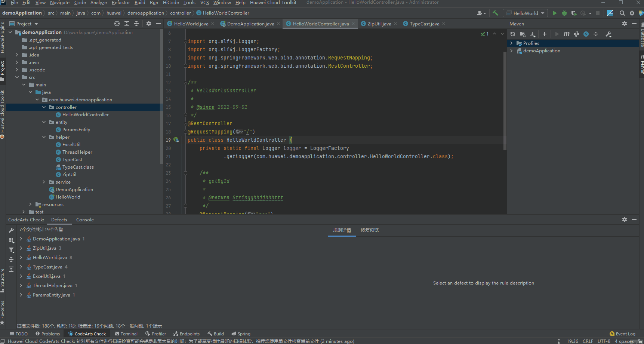Screen dimensions: 644x344
Task: Click the UTF-8 encoding status item
Action: [604, 341]
